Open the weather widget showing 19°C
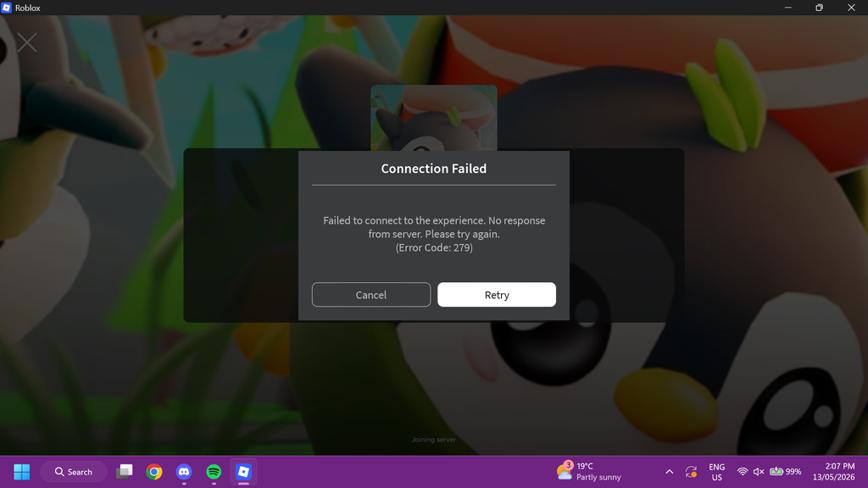Viewport: 868px width, 488px height. click(589, 471)
